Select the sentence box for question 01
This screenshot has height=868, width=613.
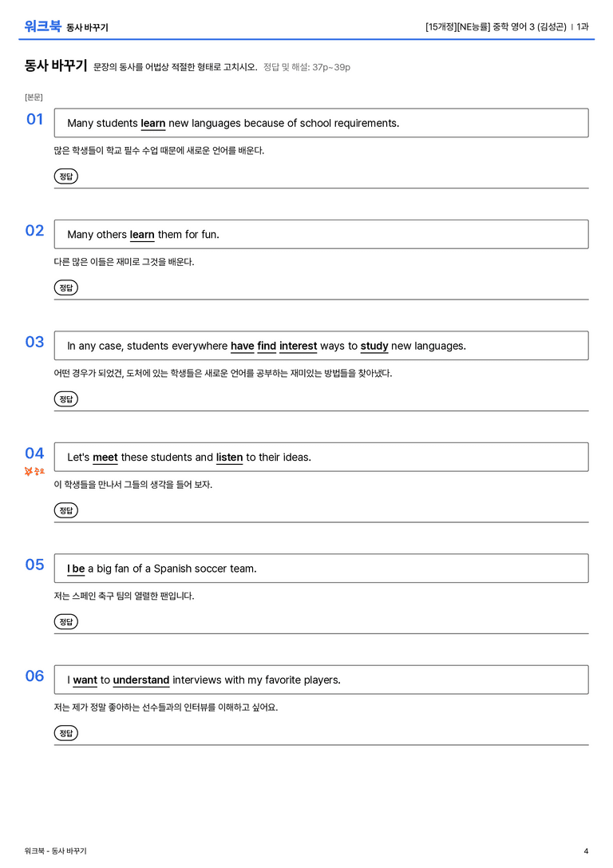321,123
